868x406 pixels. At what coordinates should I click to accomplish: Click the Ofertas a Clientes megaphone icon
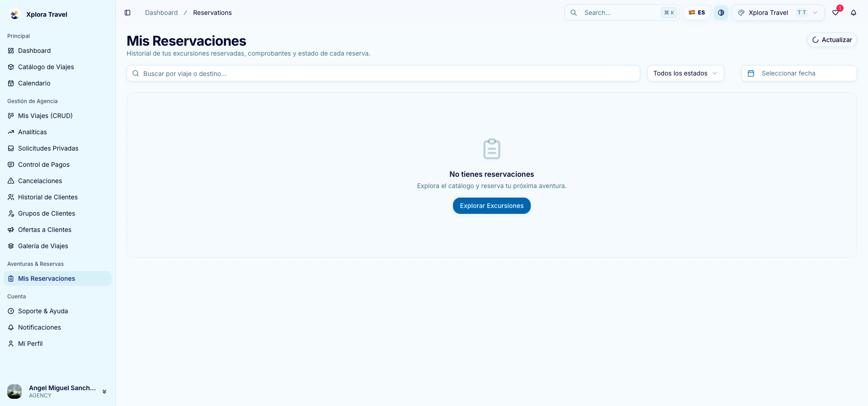coord(11,230)
